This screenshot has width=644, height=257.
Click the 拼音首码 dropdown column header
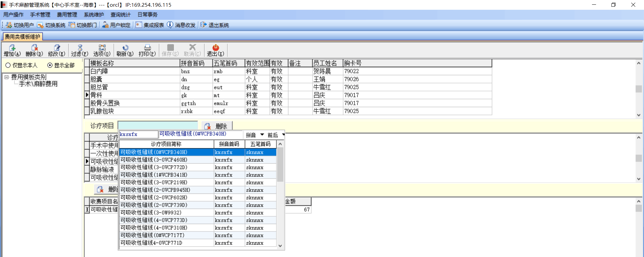pos(229,144)
